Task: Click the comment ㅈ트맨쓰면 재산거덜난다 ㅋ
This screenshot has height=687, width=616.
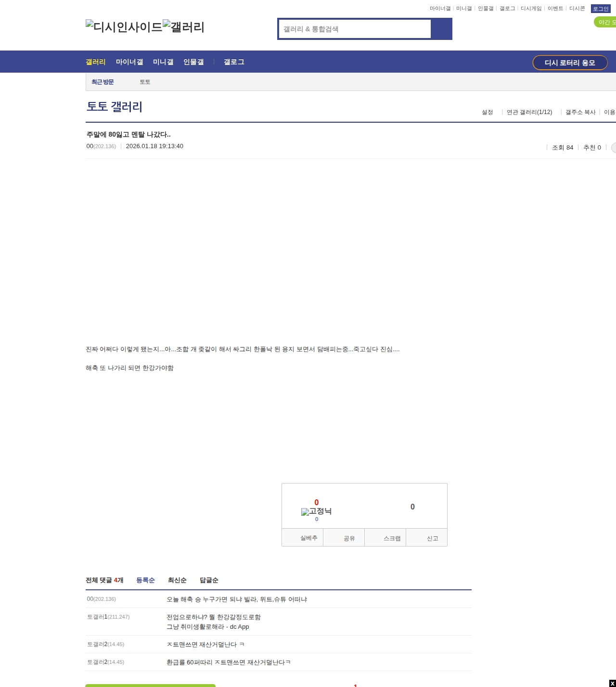Action: coord(205,645)
